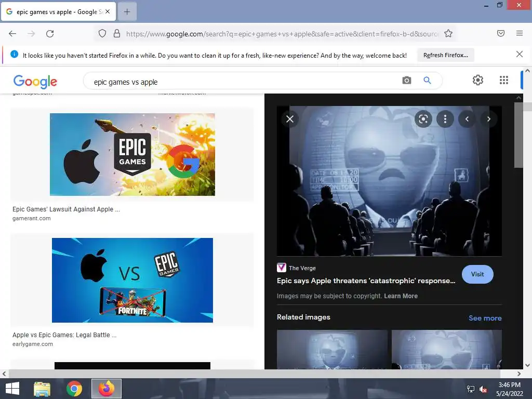Show the next image in preview
Viewport: 532px width, 399px height.
coord(488,119)
